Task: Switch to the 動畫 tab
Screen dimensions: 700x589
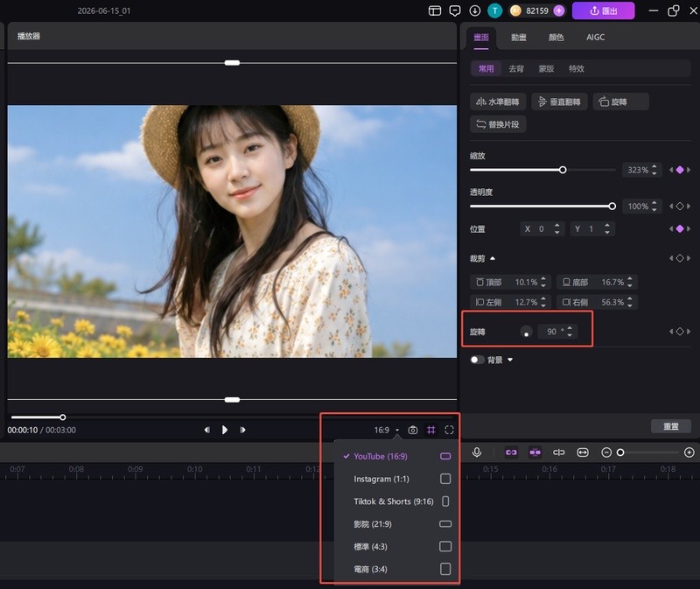Action: click(x=518, y=37)
